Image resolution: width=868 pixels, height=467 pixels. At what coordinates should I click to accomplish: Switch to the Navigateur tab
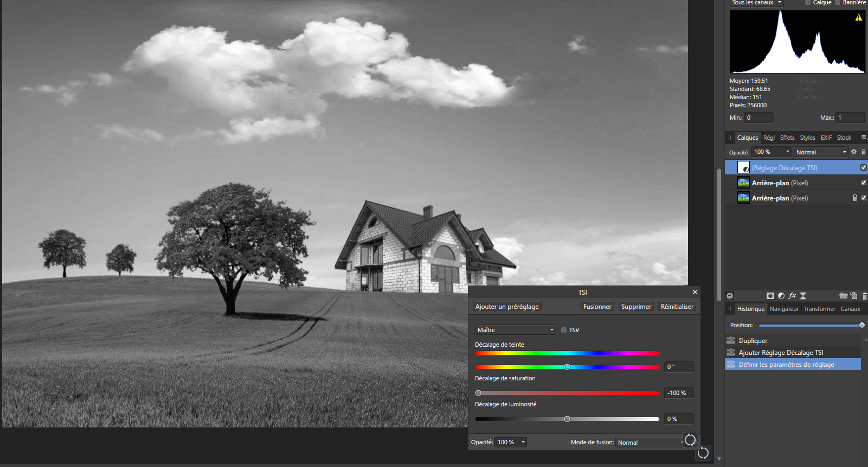[x=785, y=309]
